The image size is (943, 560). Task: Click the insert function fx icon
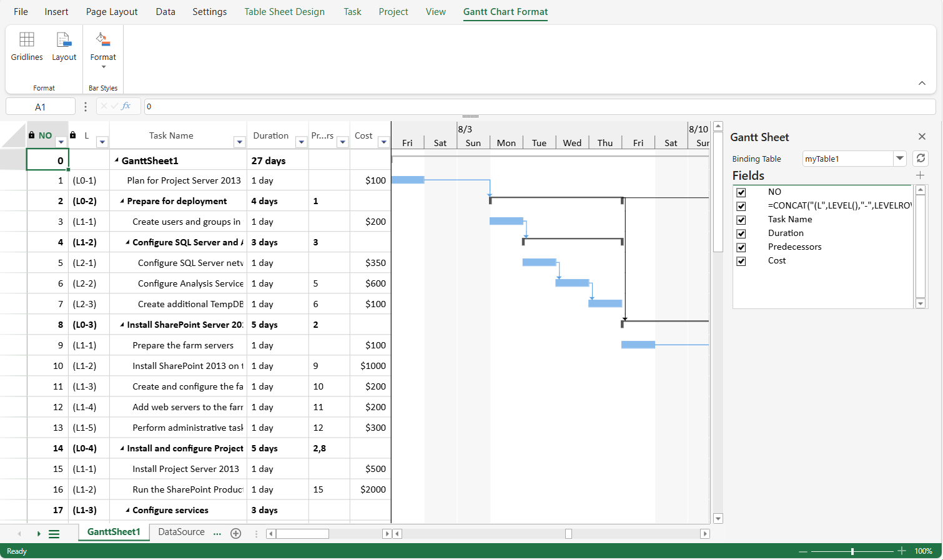pyautogui.click(x=126, y=106)
